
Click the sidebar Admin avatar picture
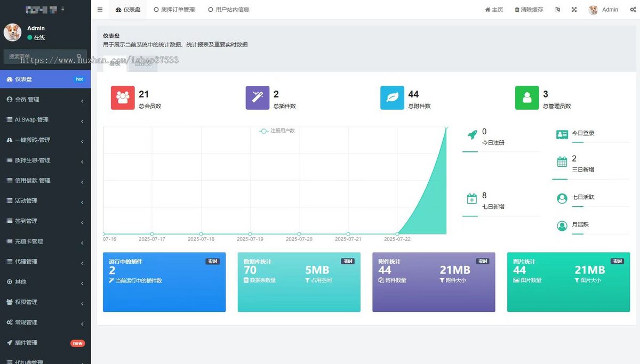pos(12,32)
